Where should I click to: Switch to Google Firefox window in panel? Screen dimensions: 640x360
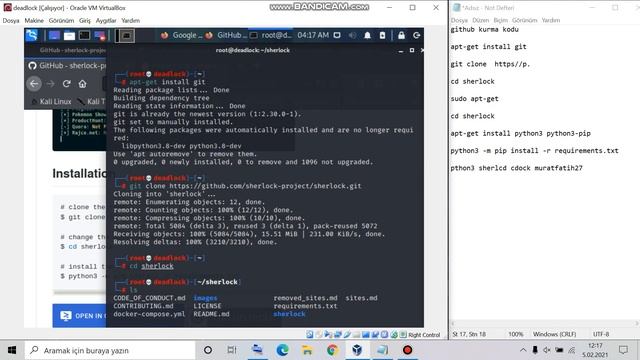click(182, 35)
